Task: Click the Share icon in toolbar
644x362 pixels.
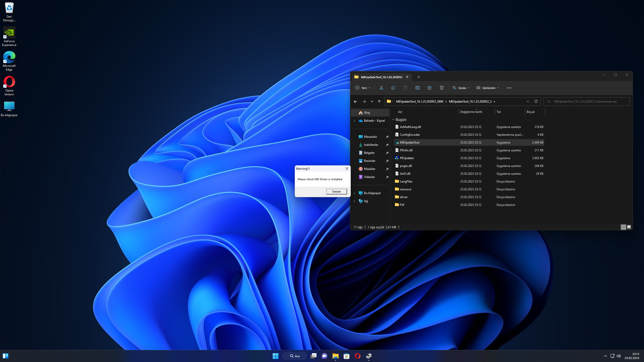Action: (430, 88)
